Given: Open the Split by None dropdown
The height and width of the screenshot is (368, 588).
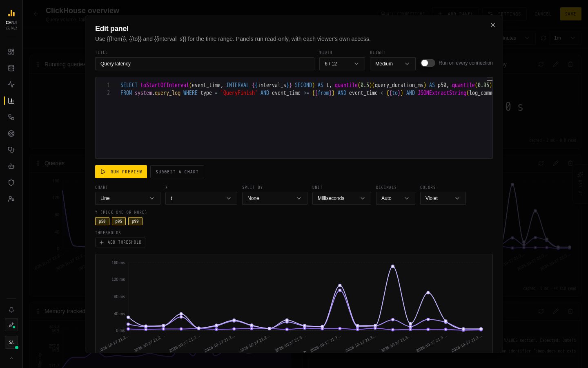Looking at the screenshot, I should pyautogui.click(x=275, y=198).
